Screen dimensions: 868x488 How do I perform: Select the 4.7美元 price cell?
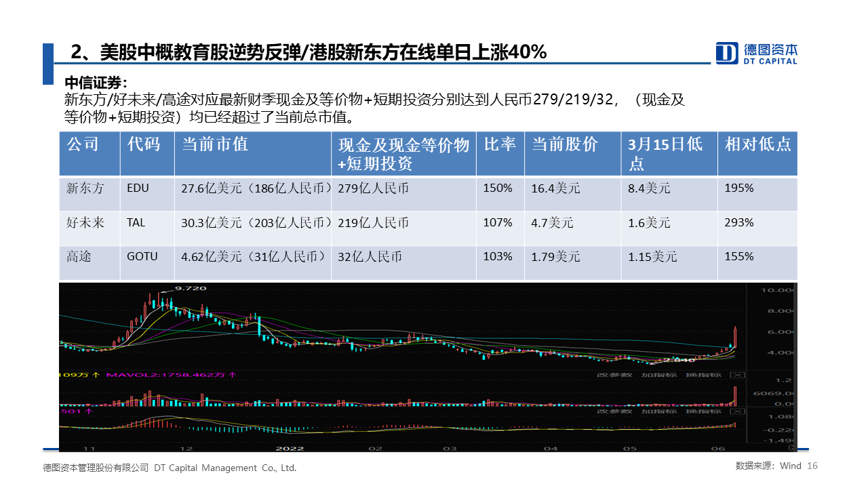[x=572, y=228]
